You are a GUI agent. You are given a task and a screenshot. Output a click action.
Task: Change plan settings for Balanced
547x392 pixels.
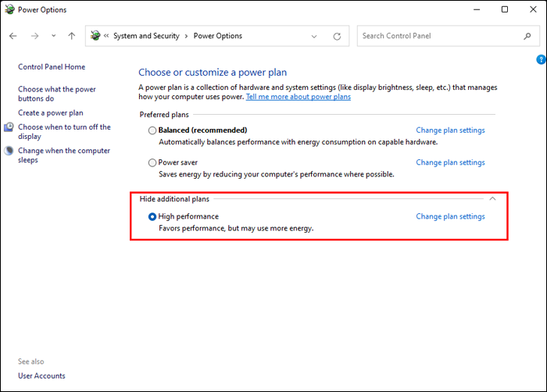450,130
